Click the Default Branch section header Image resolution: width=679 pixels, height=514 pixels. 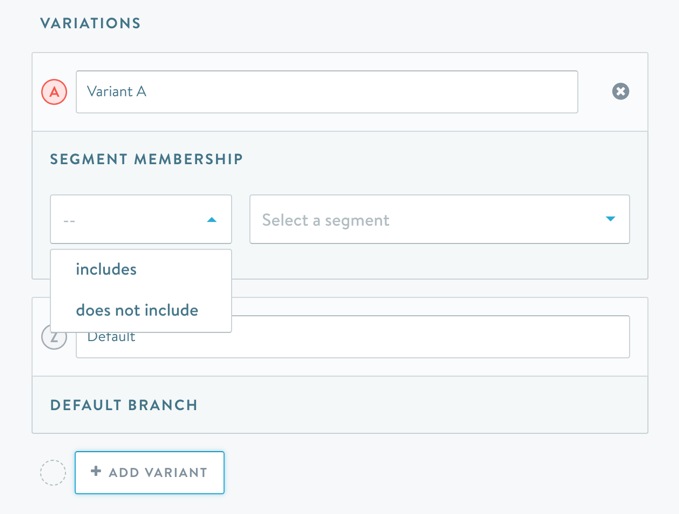point(124,405)
